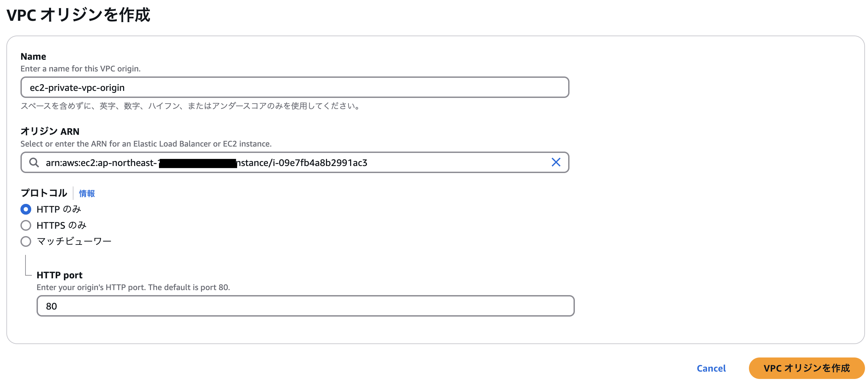868x387 pixels.
Task: Select the HTTP のみ protocol option
Action: point(26,209)
